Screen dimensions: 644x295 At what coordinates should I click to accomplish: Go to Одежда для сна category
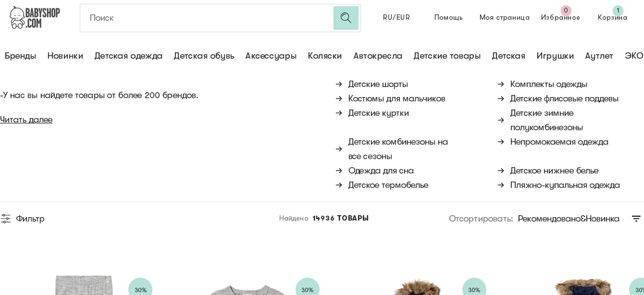point(381,171)
